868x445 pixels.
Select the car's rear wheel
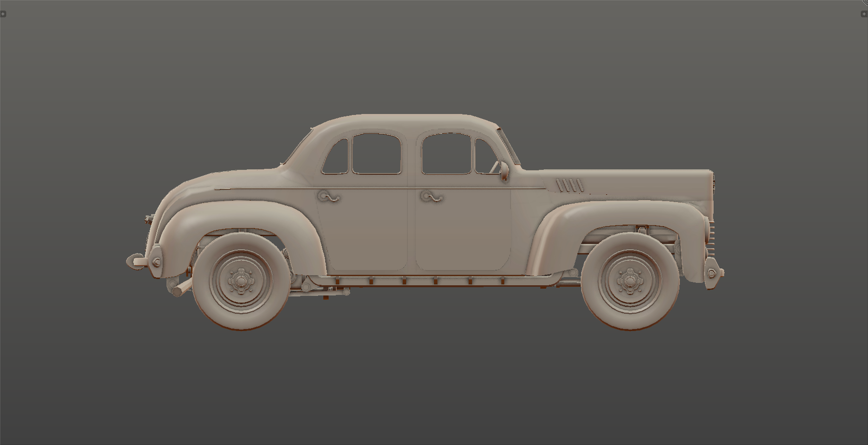[x=241, y=281]
